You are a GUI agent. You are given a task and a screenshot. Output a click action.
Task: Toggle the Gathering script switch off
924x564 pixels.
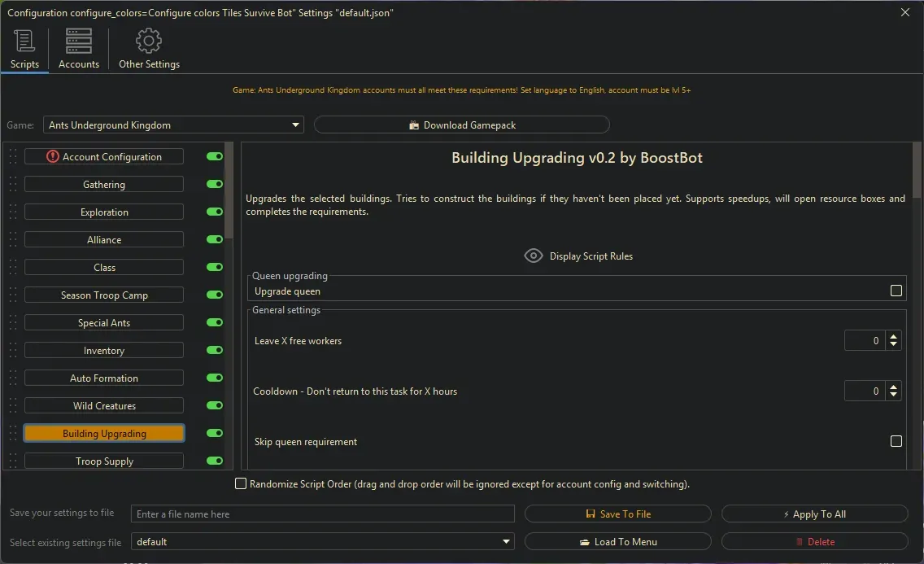coord(215,185)
